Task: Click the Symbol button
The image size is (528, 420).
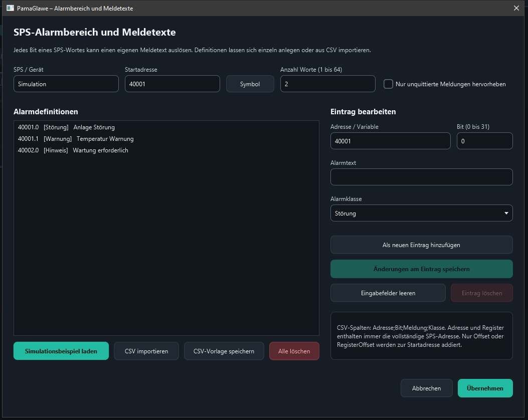Action: point(250,84)
